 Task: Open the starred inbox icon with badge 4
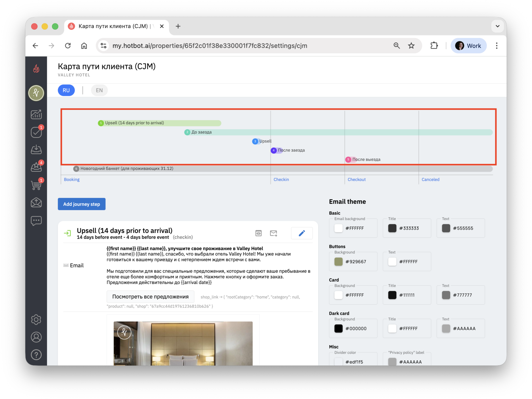36,167
